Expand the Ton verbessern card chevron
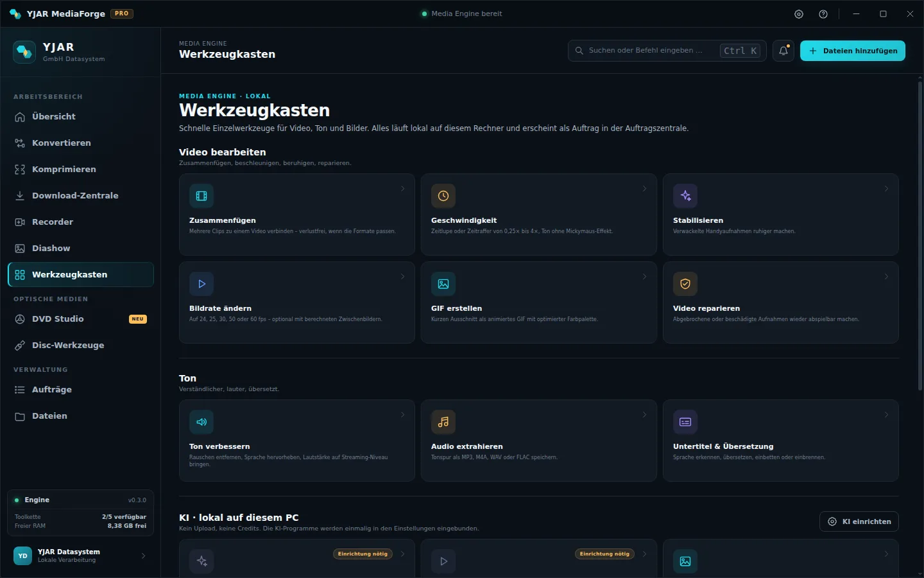The width and height of the screenshot is (924, 578). 403,415
